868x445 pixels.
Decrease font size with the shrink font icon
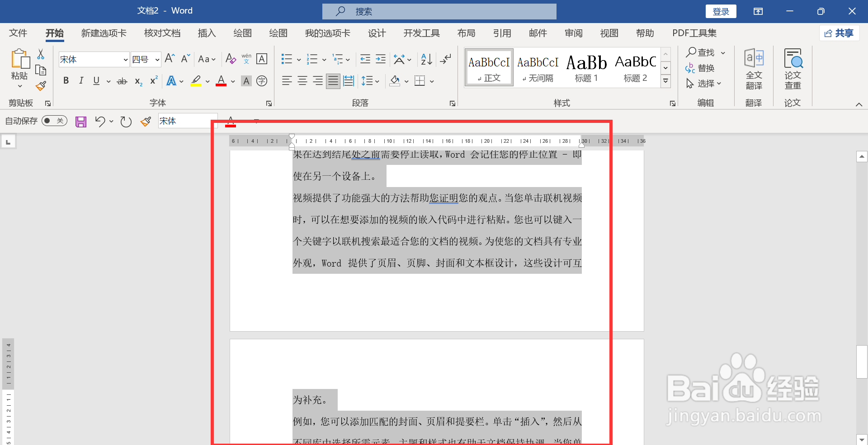[185, 59]
